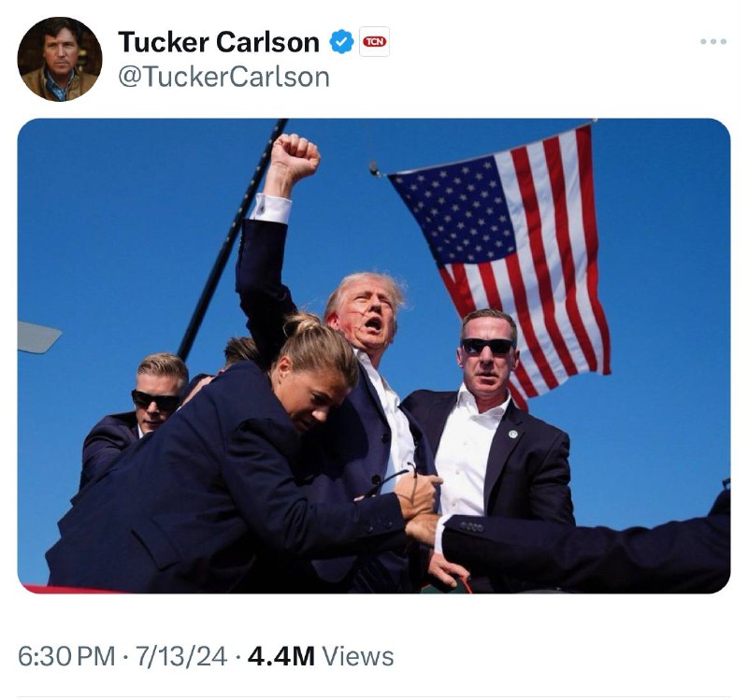This screenshot has width=748, height=700.
Task: Click the 6:30 PM timestamp
Action: pos(66,656)
